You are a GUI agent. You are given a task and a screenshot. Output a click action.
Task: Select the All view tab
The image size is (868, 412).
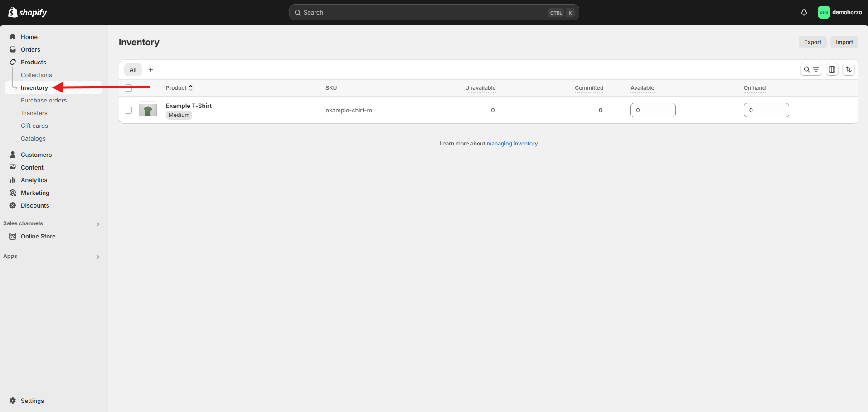[x=133, y=70]
